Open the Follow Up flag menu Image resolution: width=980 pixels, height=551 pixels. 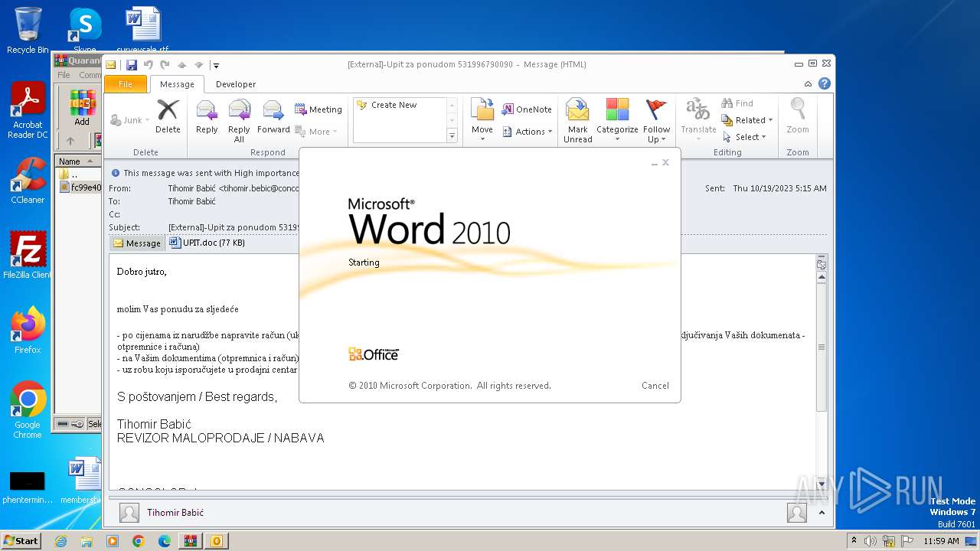[x=656, y=121]
